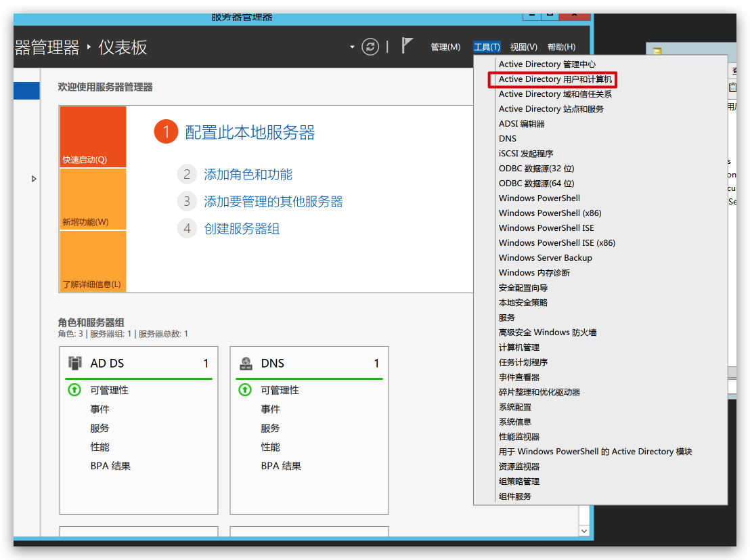The image size is (750, 560).
Task: Select Active Directory 用户和计算机 menu entry
Action: pos(555,79)
